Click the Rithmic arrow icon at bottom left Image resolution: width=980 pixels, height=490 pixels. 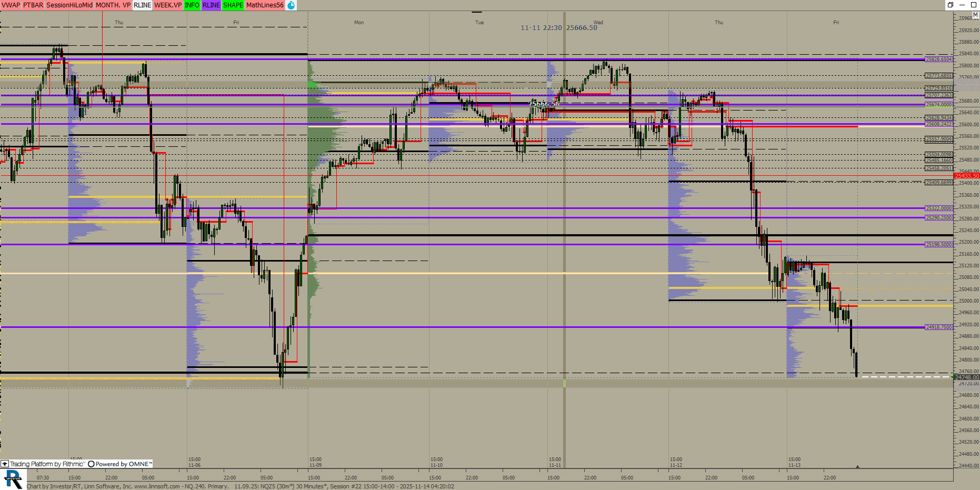5,464
